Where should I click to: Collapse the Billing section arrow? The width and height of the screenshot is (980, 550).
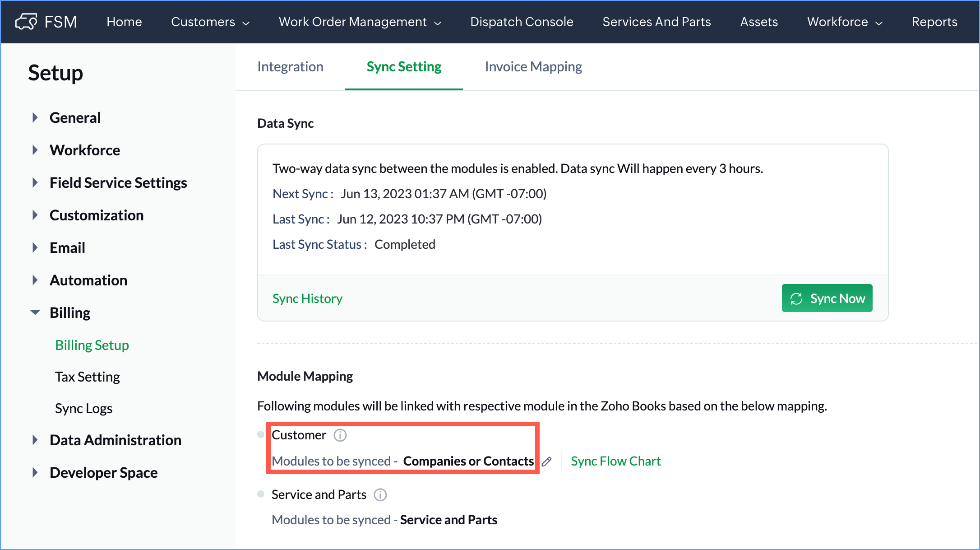click(x=35, y=312)
